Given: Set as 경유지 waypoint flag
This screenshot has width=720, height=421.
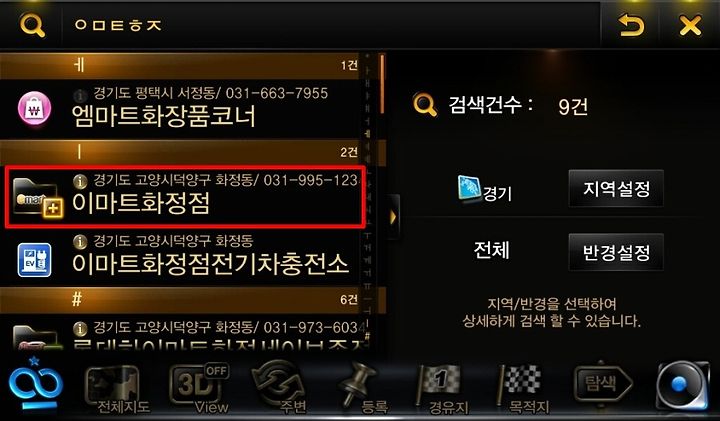Looking at the screenshot, I should tap(442, 387).
